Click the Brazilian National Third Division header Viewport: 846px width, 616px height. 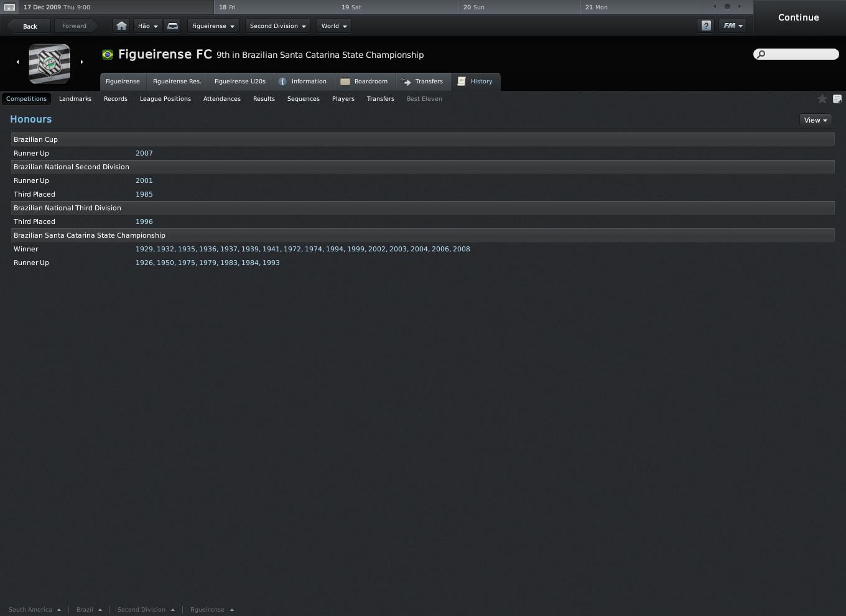click(x=423, y=208)
